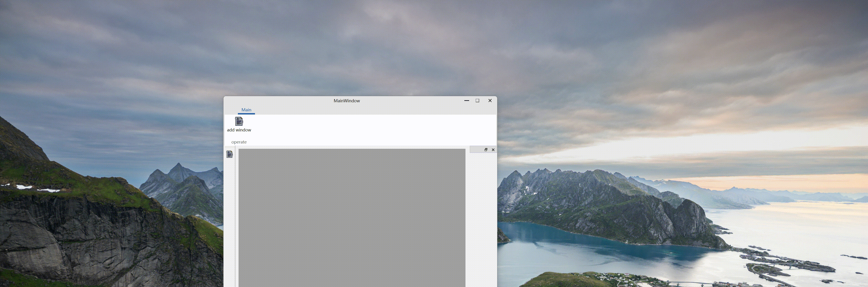Maximize the MainWindow window
This screenshot has width=868, height=287.
click(x=478, y=101)
